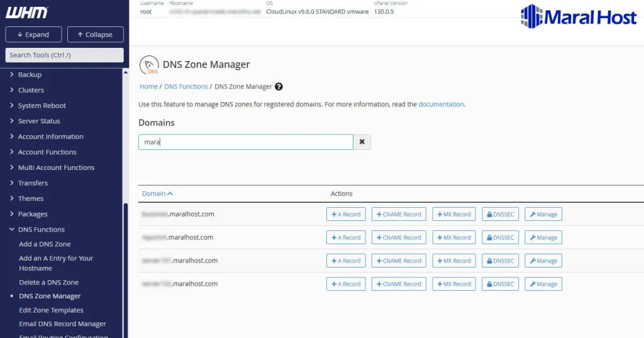Go to Home via breadcrumb

(148, 87)
